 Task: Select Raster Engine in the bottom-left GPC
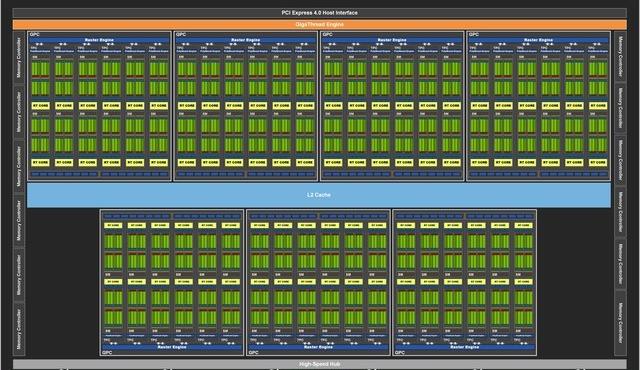click(x=172, y=347)
